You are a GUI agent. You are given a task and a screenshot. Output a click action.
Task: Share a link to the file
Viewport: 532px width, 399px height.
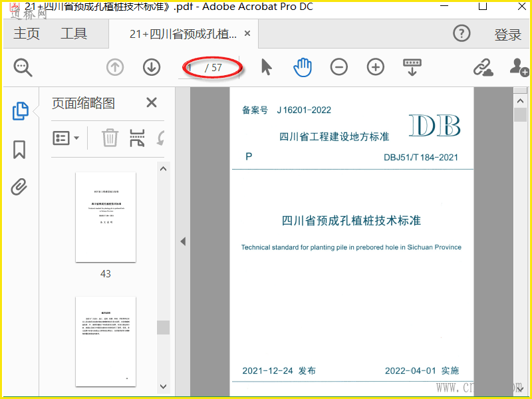coord(483,67)
